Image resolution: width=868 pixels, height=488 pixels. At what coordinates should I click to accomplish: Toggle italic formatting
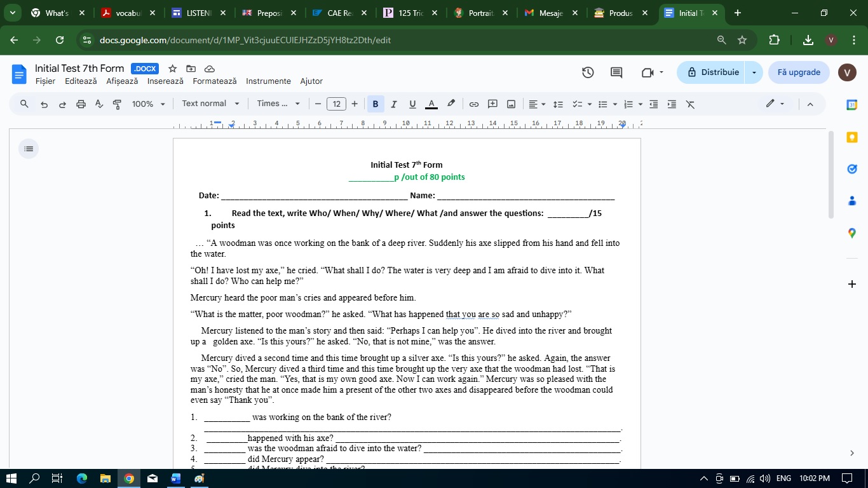pos(394,104)
